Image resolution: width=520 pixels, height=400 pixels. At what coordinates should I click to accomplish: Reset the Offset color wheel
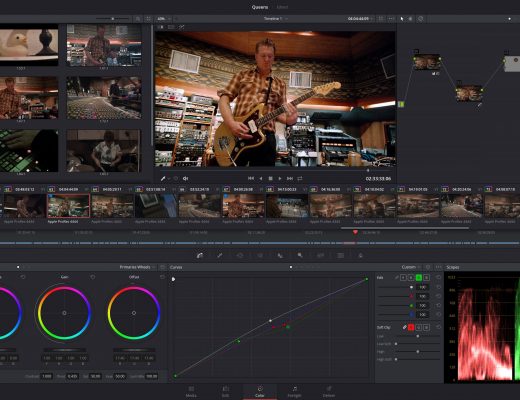[162, 277]
